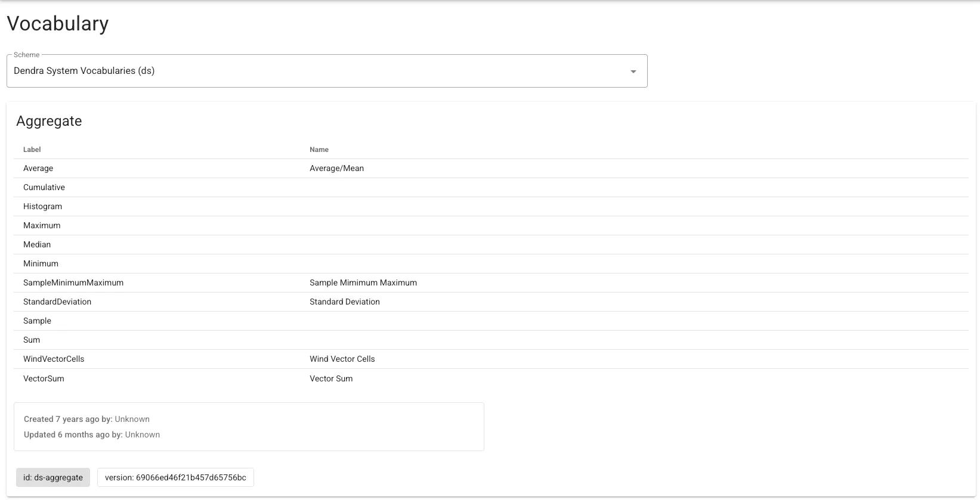Open the Scheme dropdown arrow

[633, 72]
